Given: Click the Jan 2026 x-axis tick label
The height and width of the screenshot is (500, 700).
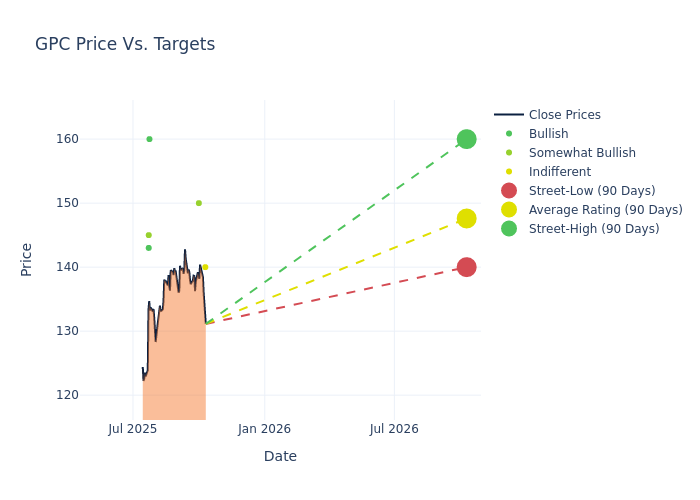Looking at the screenshot, I should [x=264, y=429].
